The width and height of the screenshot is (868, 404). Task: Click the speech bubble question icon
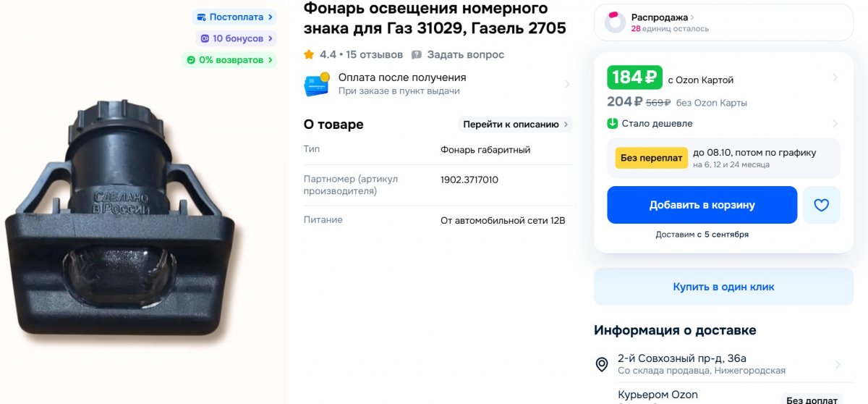(x=417, y=54)
